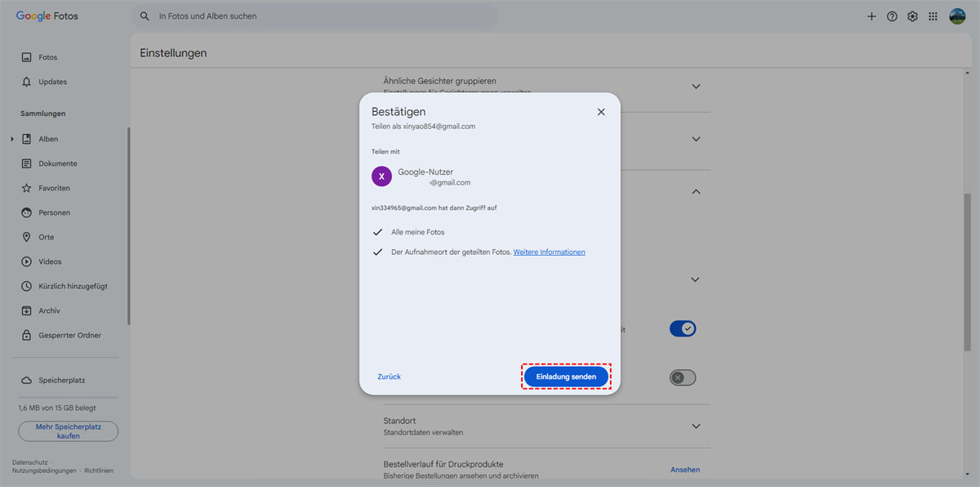This screenshot has width=980, height=487.
Task: Click the Einstellungen page heading
Action: [x=173, y=53]
